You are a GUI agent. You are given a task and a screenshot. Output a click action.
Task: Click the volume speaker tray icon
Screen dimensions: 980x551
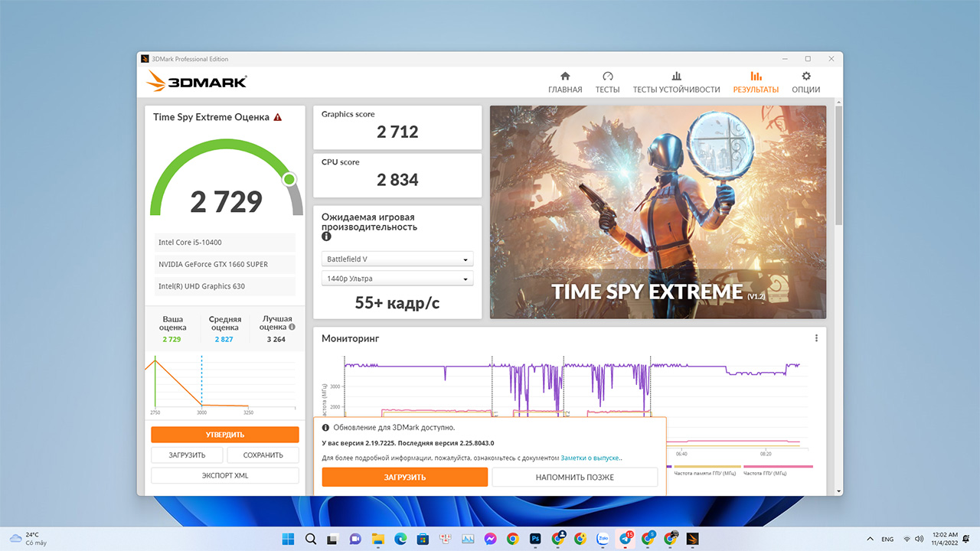pos(919,539)
